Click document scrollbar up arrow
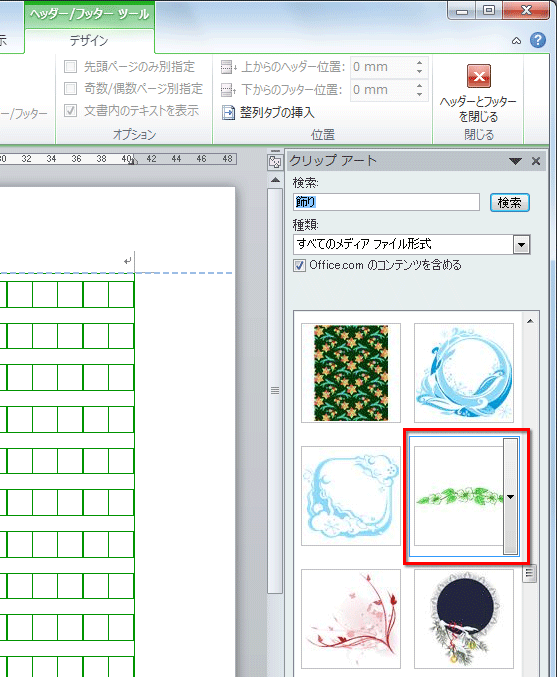This screenshot has width=557, height=677. pyautogui.click(x=275, y=180)
